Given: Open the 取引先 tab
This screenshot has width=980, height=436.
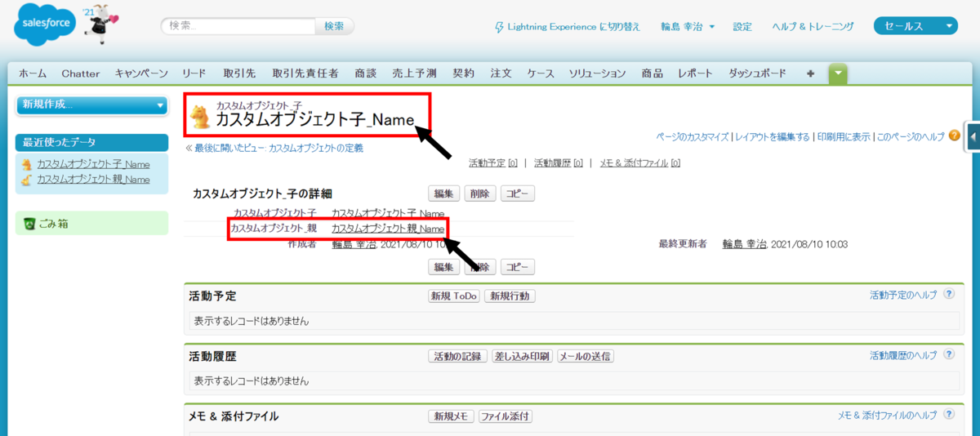Looking at the screenshot, I should 239,73.
